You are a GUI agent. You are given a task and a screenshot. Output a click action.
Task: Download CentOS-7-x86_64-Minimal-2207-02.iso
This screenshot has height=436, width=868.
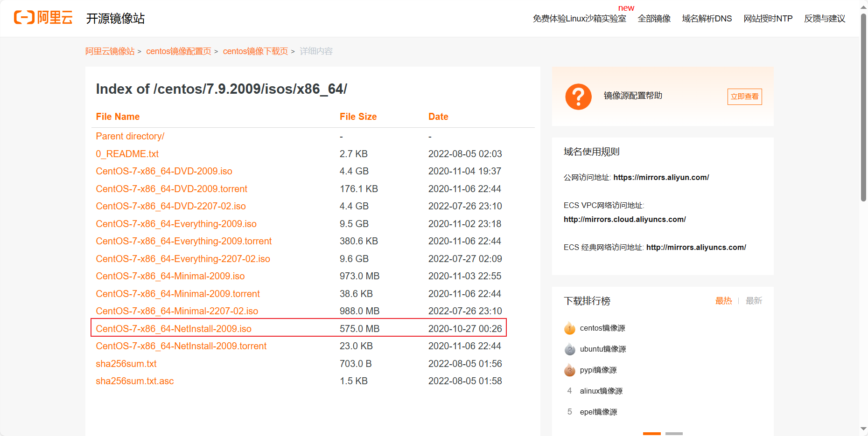click(x=177, y=311)
